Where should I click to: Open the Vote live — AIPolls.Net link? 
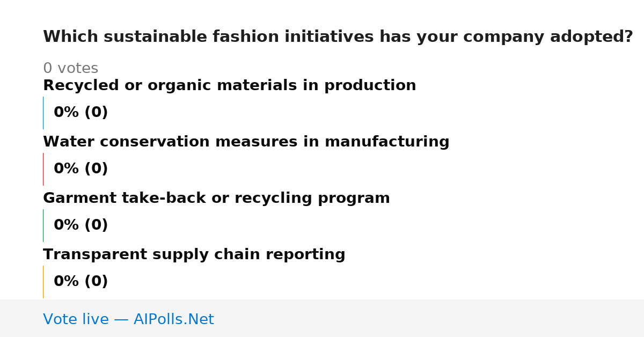pyautogui.click(x=128, y=319)
